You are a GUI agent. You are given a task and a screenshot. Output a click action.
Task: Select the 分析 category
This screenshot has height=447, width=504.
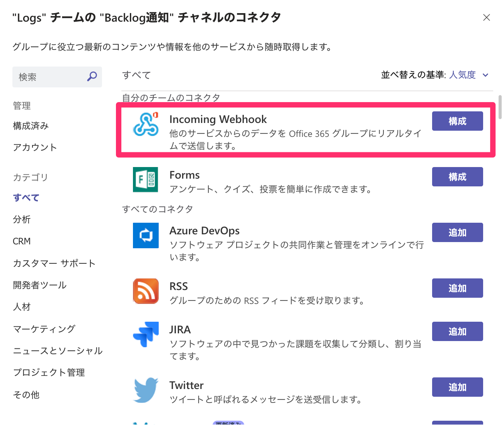[22, 219]
